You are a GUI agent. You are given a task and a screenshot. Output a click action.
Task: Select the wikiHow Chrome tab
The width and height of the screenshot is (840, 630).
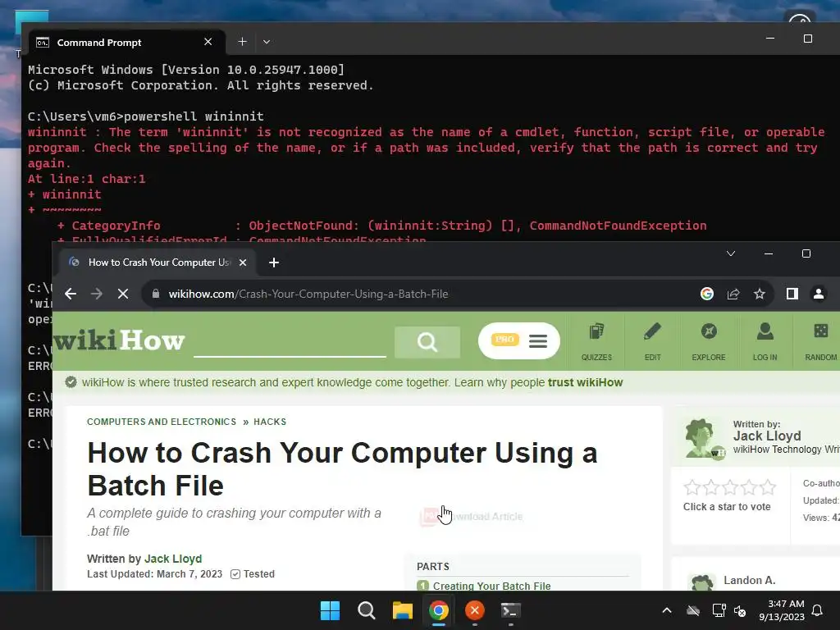[x=157, y=262]
